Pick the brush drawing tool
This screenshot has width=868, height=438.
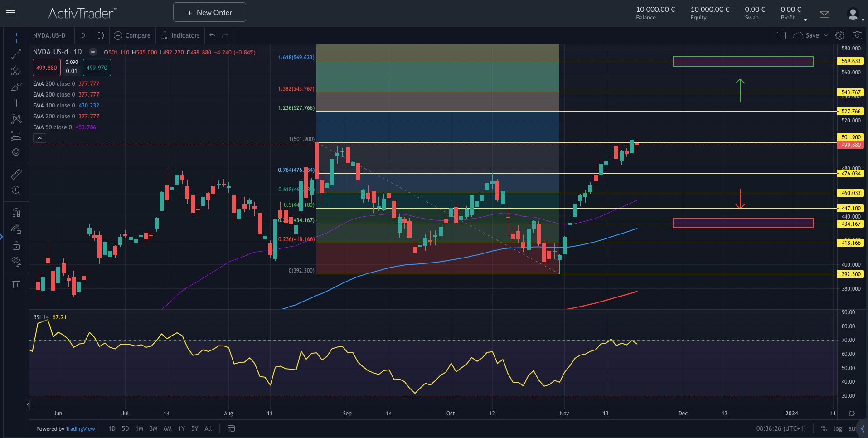pos(16,87)
